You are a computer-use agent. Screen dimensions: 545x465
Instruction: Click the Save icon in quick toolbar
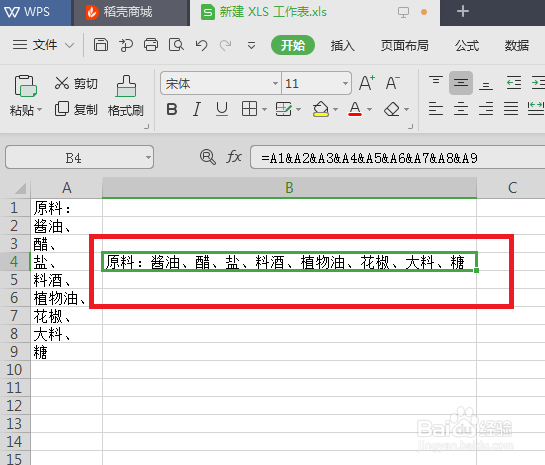tap(101, 45)
